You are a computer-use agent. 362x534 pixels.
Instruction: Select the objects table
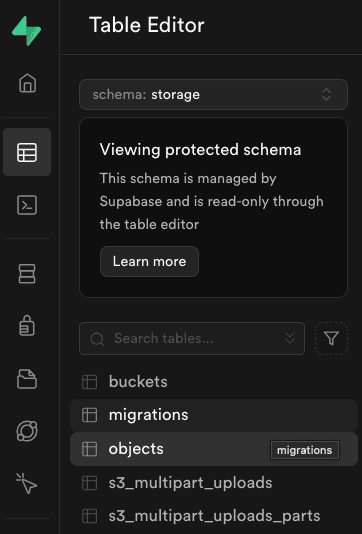214,449
